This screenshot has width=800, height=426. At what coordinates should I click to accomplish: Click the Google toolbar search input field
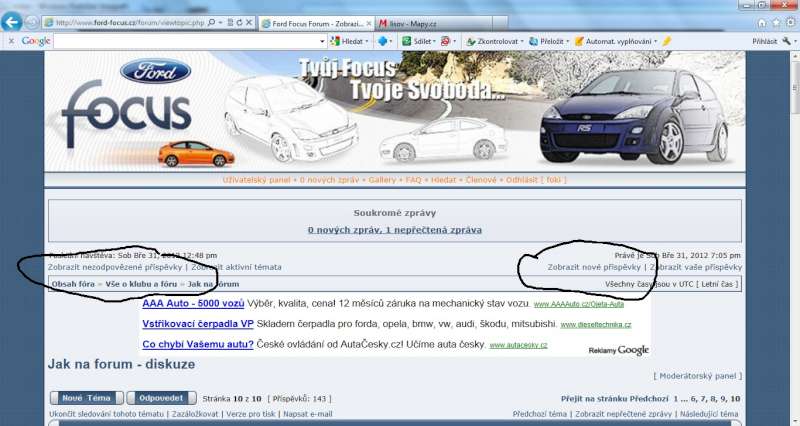pos(190,41)
